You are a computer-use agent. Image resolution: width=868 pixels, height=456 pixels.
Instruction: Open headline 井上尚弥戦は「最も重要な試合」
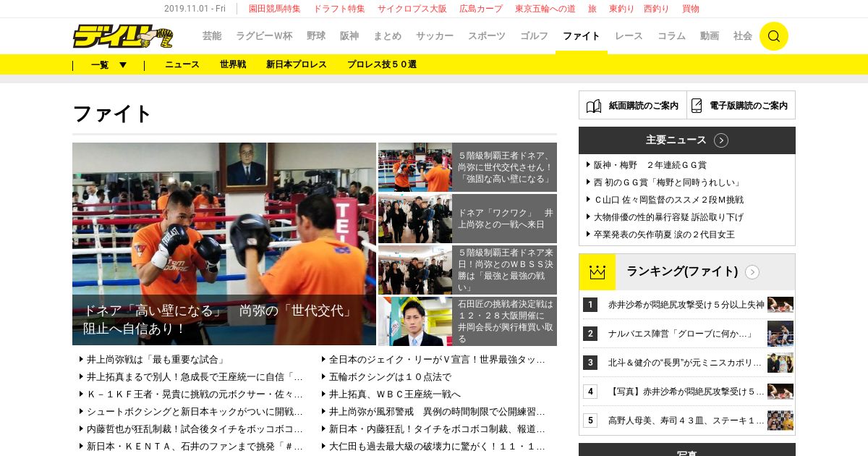tap(156, 359)
